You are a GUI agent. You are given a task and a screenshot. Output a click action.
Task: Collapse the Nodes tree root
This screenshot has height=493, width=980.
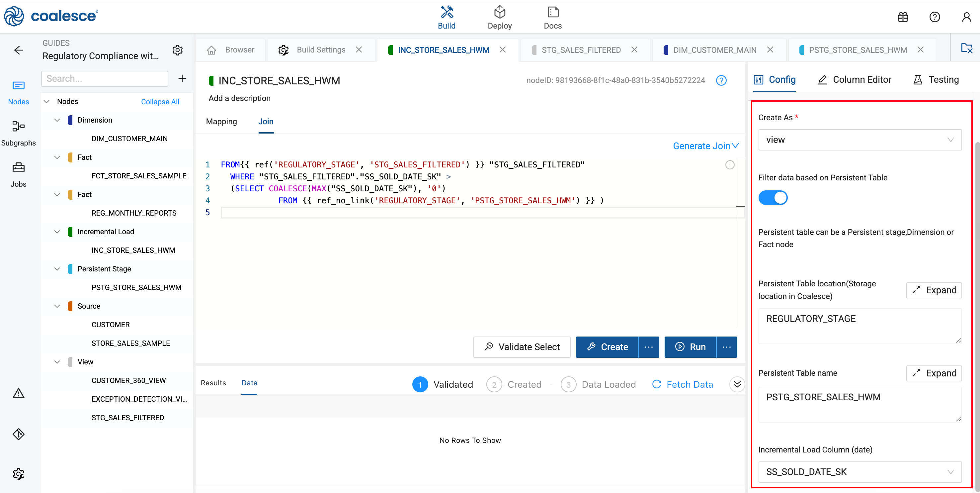click(47, 101)
